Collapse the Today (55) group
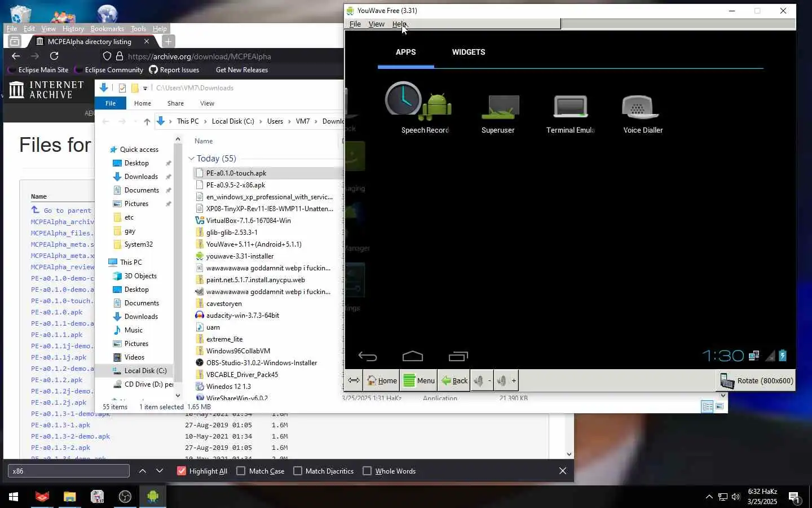The width and height of the screenshot is (812, 508). pyautogui.click(x=191, y=159)
